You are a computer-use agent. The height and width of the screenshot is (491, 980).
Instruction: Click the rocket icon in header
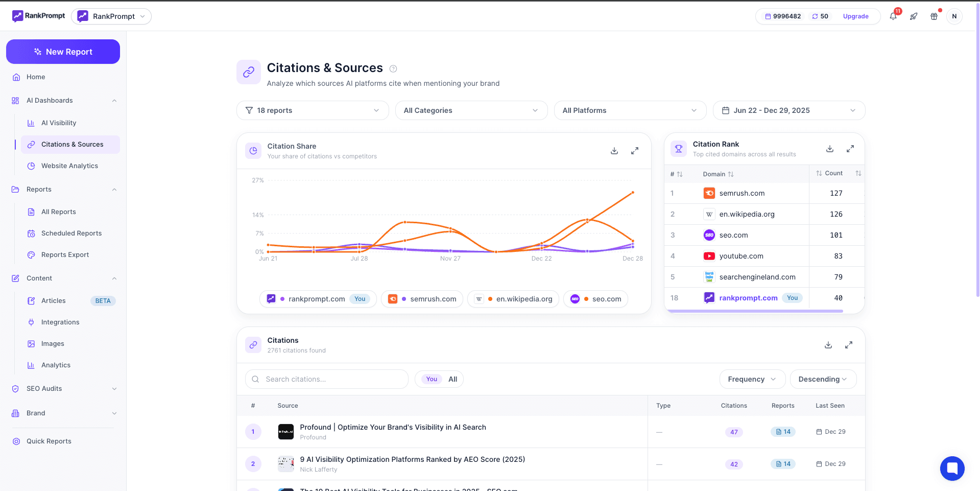pos(913,16)
